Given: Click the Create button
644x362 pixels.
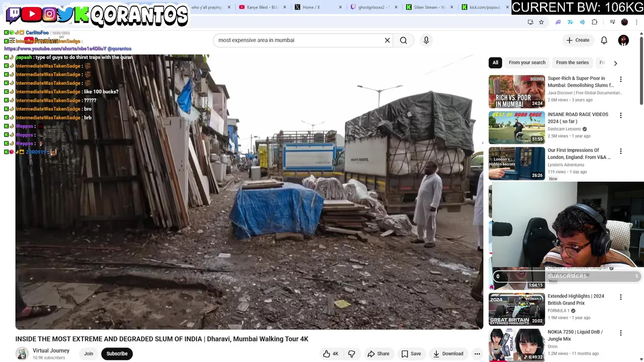Looking at the screenshot, I should click(x=578, y=40).
